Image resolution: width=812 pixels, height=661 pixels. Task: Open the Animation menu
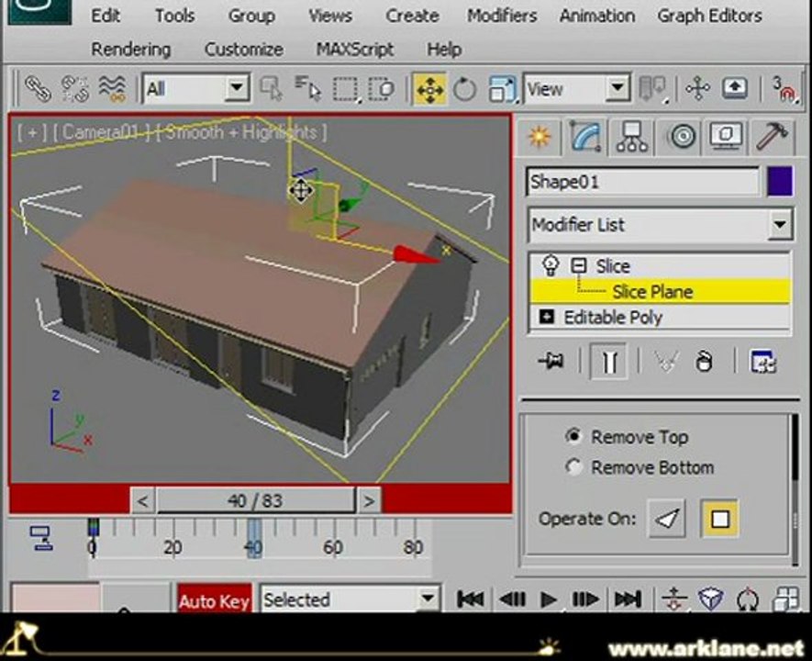click(x=597, y=16)
